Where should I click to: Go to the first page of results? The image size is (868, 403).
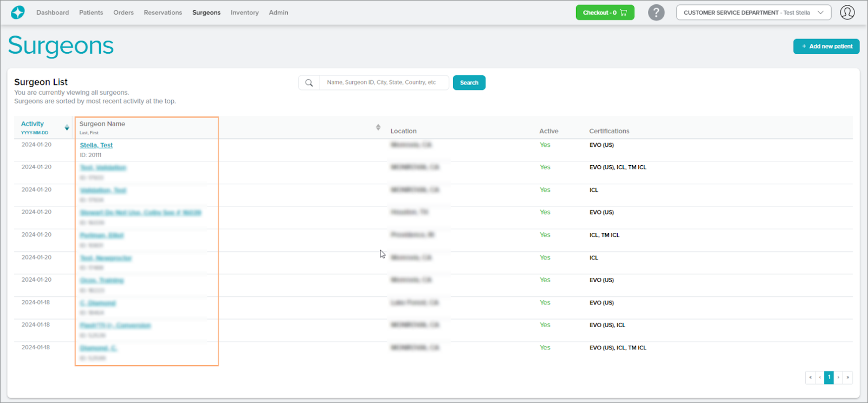pyautogui.click(x=810, y=378)
